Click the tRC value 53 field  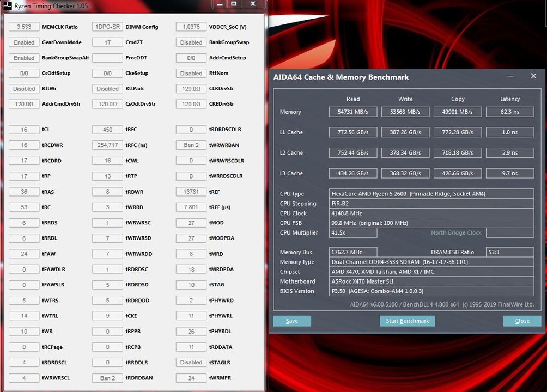coord(24,207)
